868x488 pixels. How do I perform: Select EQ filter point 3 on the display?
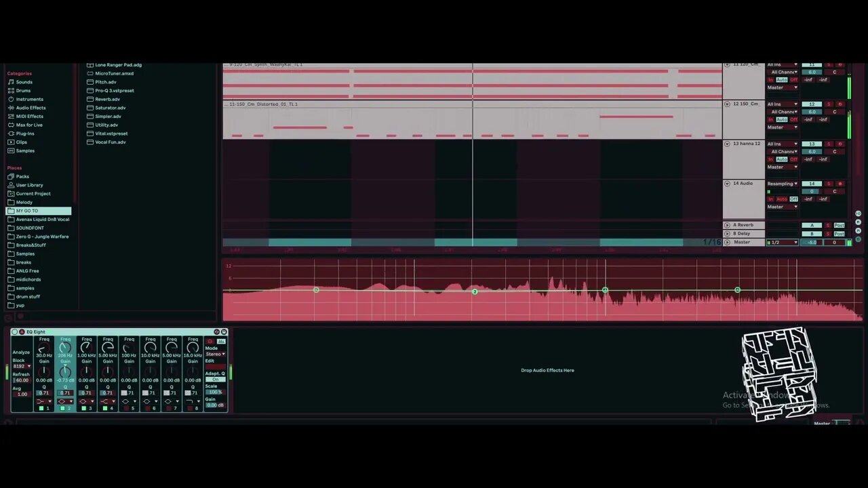click(x=605, y=290)
